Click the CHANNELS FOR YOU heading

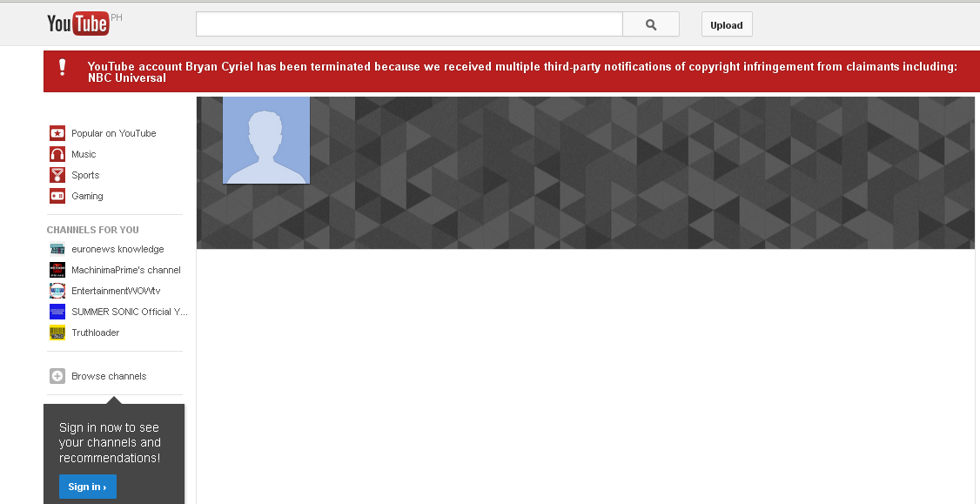[x=93, y=230]
